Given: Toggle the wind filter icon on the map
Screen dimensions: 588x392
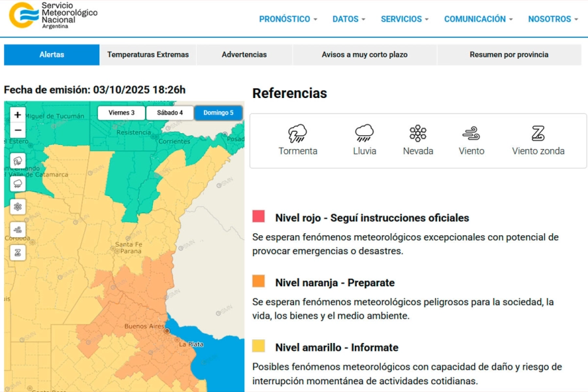Looking at the screenshot, I should click(x=18, y=229).
